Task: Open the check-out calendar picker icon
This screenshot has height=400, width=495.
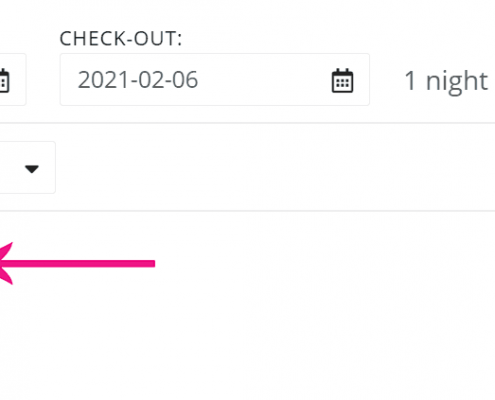Action: pyautogui.click(x=342, y=80)
